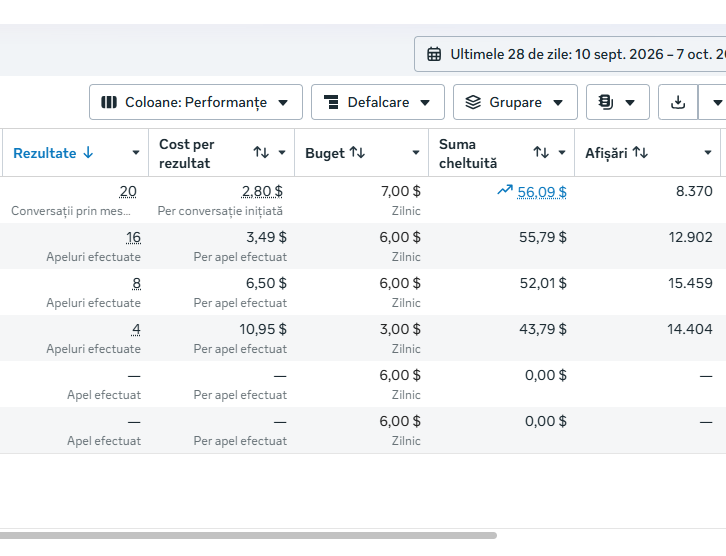This screenshot has width=726, height=556.
Task: Sort by the Rezultate column header
Action: tap(53, 153)
